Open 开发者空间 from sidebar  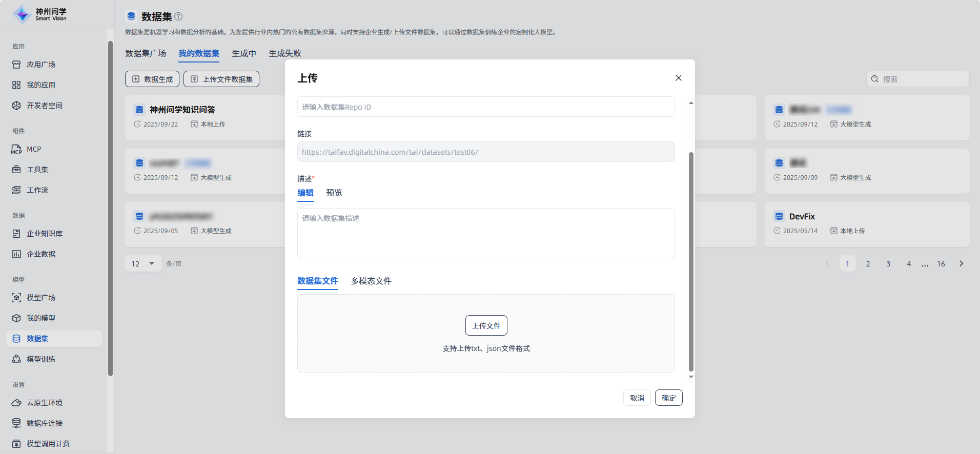[44, 106]
